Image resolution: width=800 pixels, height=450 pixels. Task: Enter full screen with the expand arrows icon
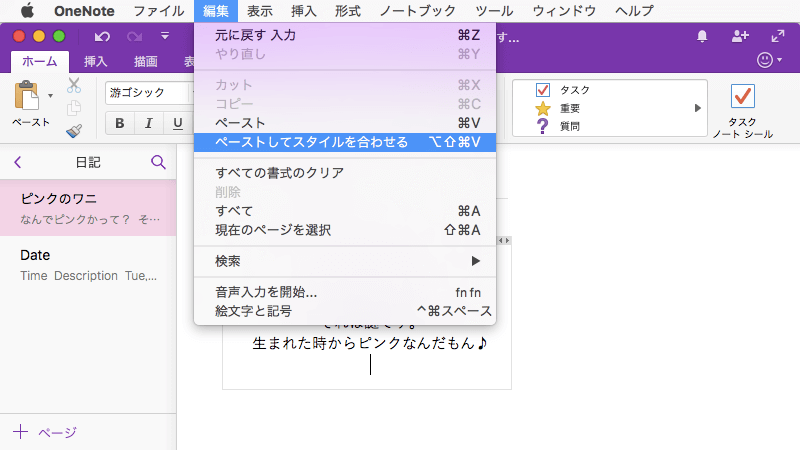pyautogui.click(x=778, y=36)
